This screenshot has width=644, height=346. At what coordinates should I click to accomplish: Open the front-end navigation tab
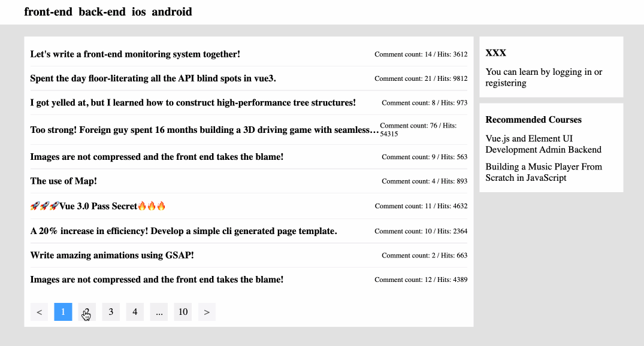[x=49, y=12]
